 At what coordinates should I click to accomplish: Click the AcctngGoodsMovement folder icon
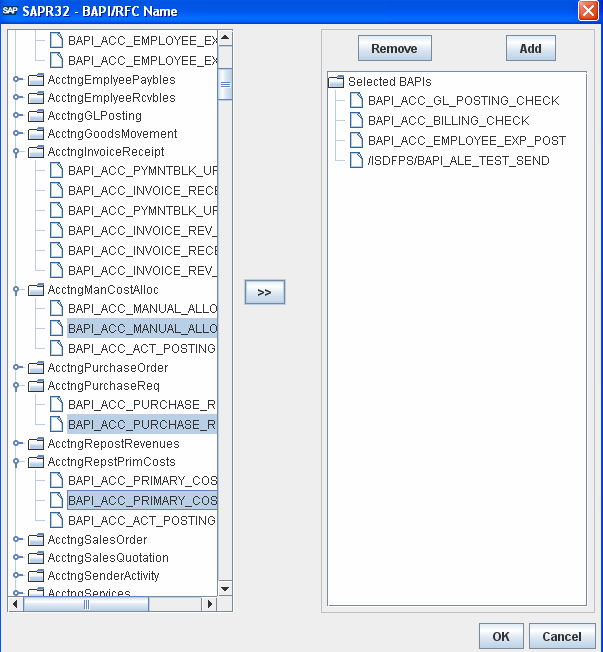[x=36, y=134]
